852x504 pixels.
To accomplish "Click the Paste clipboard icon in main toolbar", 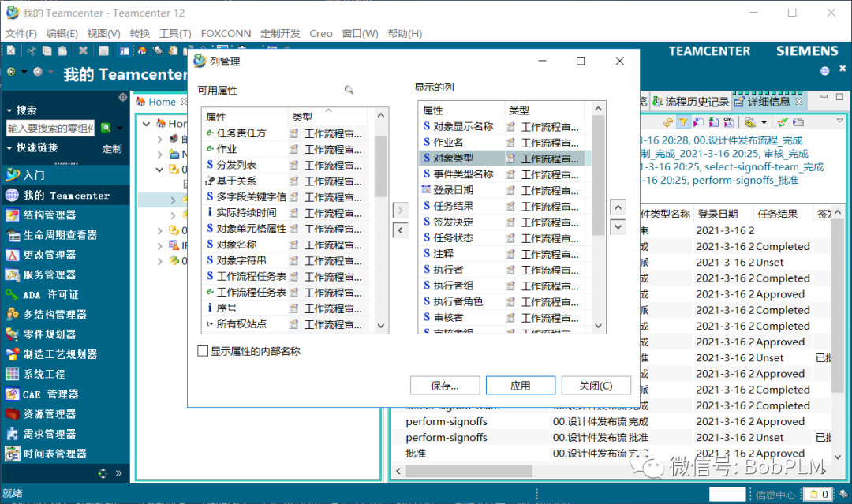I will [63, 51].
